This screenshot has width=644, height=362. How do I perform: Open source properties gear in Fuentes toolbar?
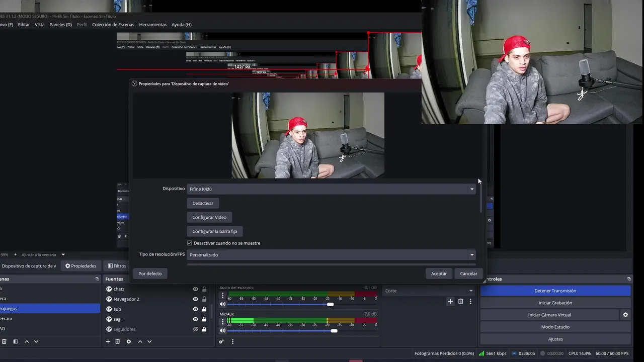(x=129, y=341)
